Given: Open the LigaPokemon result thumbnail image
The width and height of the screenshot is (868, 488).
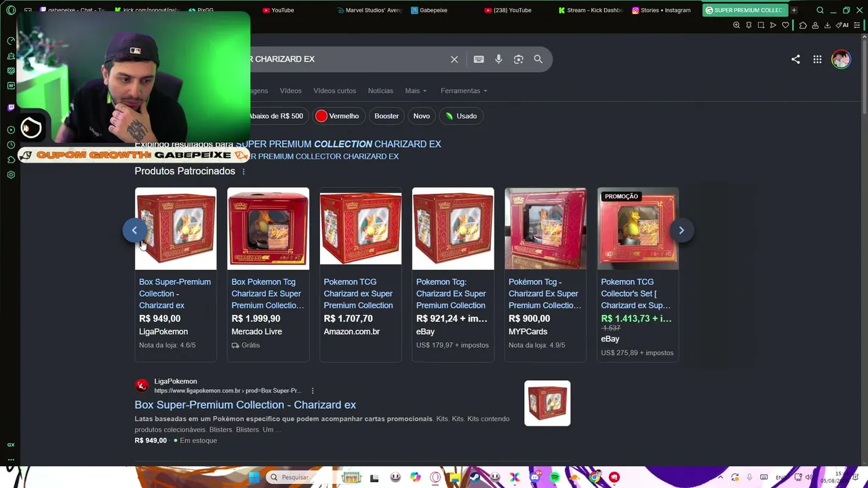Looking at the screenshot, I should point(547,403).
